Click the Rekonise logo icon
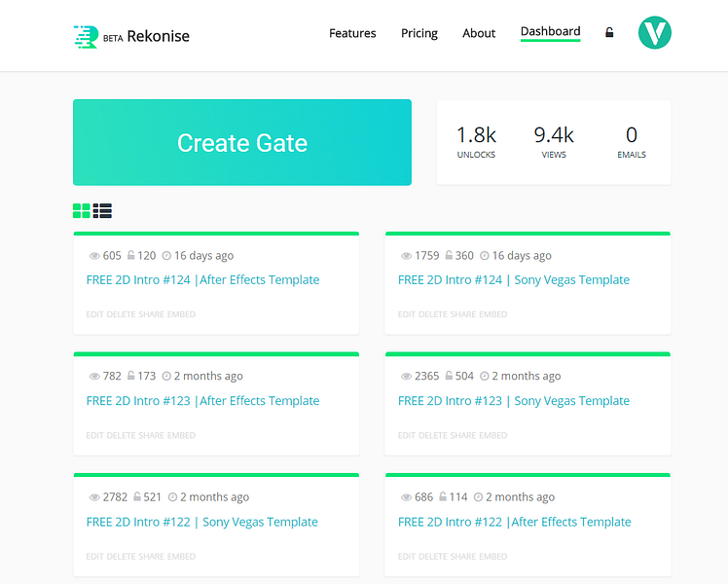The width and height of the screenshot is (728, 584). 86,37
